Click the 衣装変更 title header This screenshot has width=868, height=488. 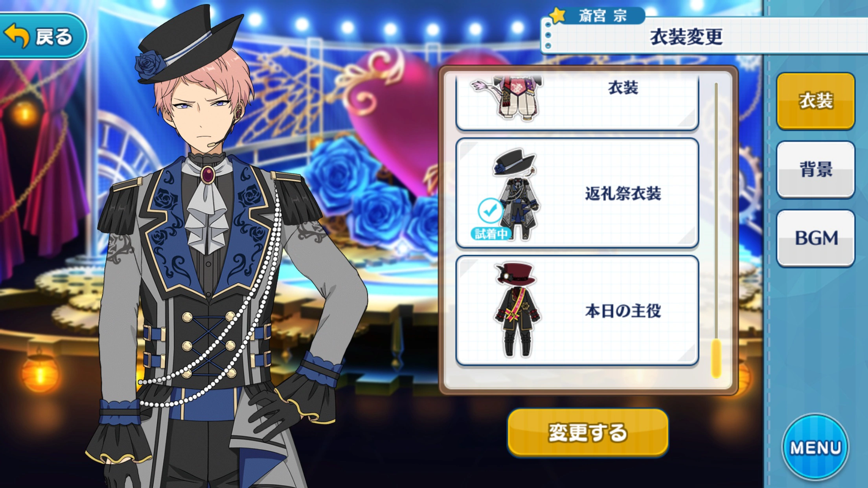[x=686, y=37]
